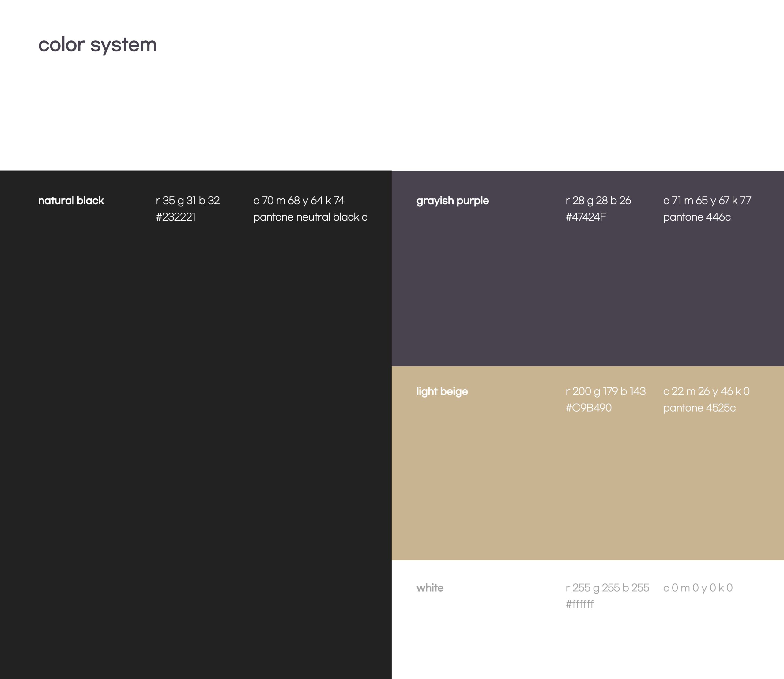Click the hex code #232221
Viewport: 784px width, 679px height.
175,217
